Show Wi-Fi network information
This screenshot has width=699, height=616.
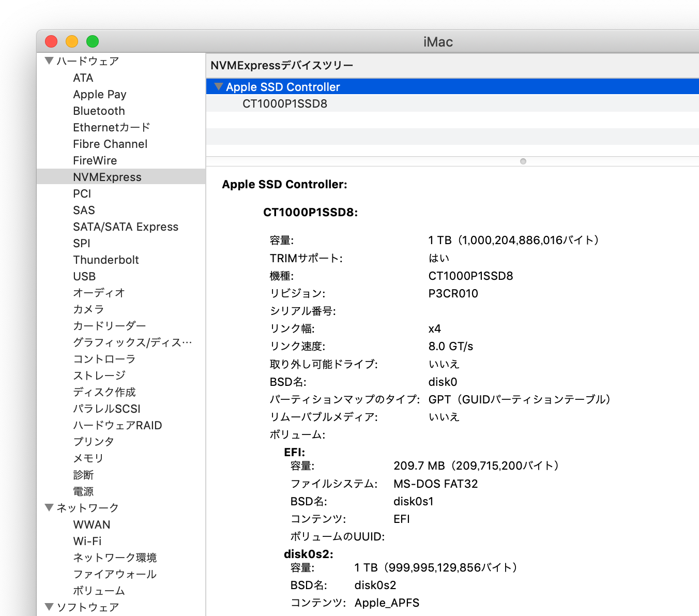(x=87, y=541)
